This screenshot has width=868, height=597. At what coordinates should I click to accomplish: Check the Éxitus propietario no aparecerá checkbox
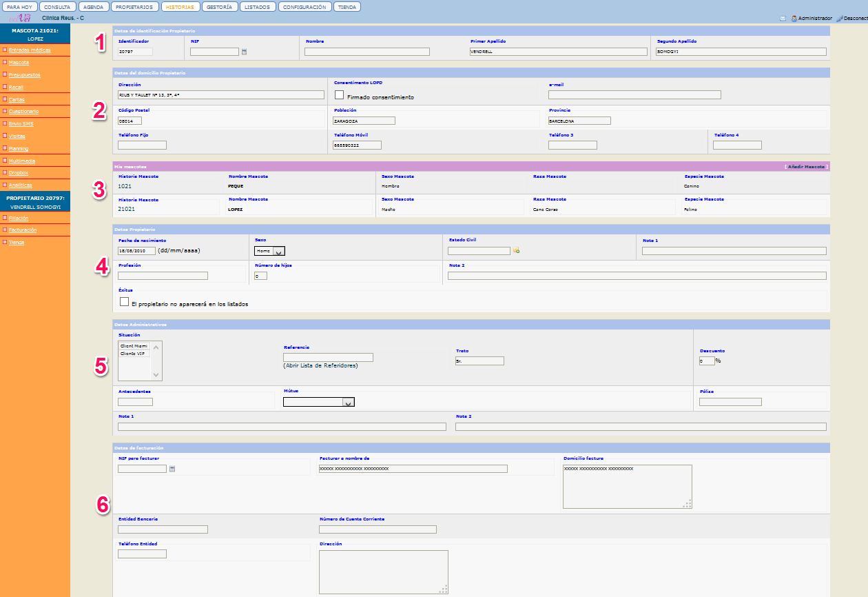pyautogui.click(x=125, y=302)
